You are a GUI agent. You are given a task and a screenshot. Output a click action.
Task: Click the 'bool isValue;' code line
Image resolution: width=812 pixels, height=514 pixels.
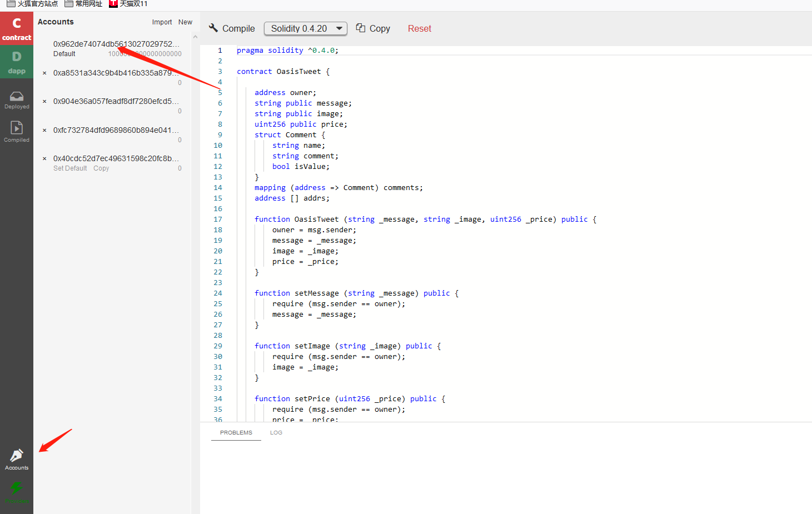coord(301,167)
